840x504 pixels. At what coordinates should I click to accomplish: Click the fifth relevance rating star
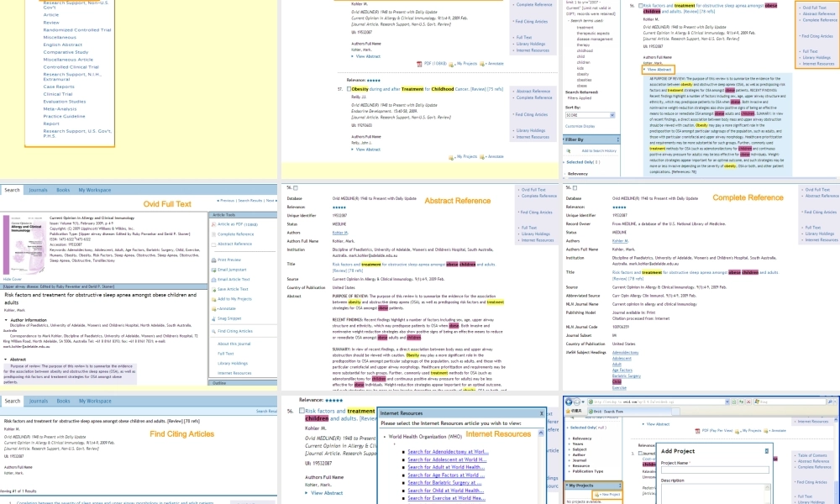coord(341,399)
